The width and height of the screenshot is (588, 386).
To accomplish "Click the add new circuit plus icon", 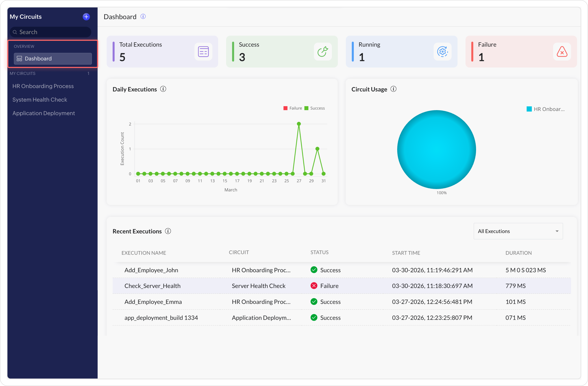I will 86,17.
